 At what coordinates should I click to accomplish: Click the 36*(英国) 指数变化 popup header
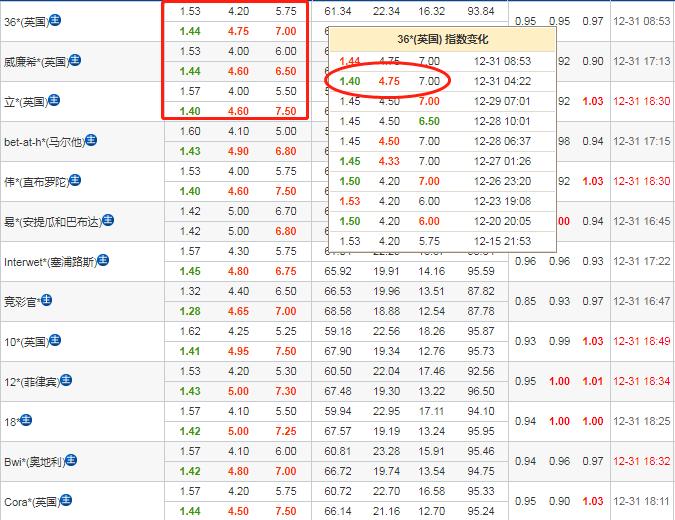pyautogui.click(x=443, y=39)
